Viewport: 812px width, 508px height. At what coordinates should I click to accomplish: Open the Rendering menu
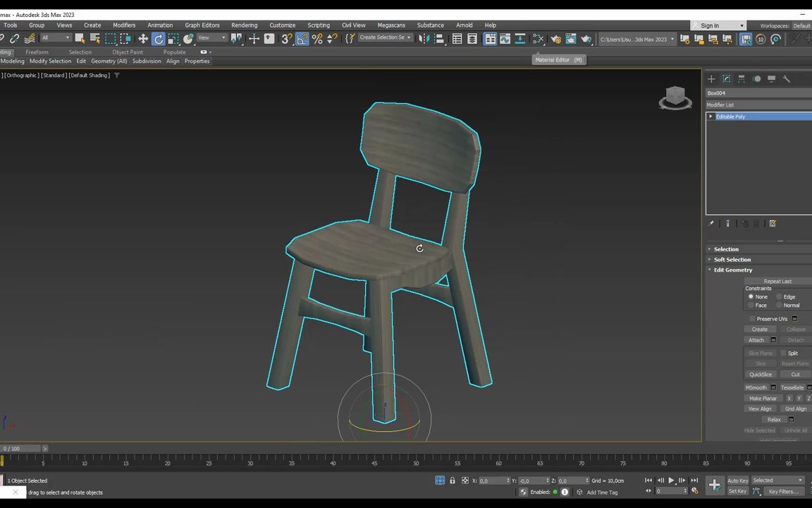[x=244, y=25]
